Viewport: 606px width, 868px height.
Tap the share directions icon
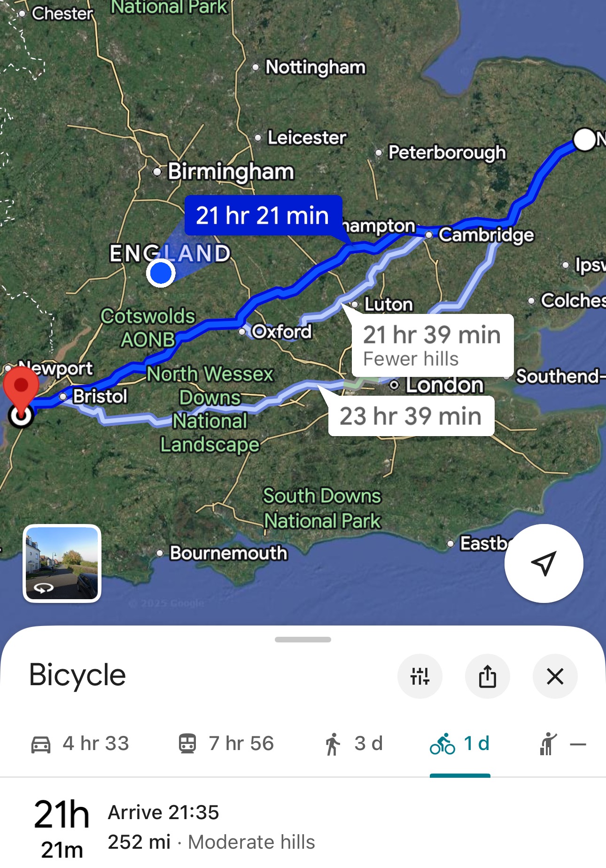pos(487,676)
